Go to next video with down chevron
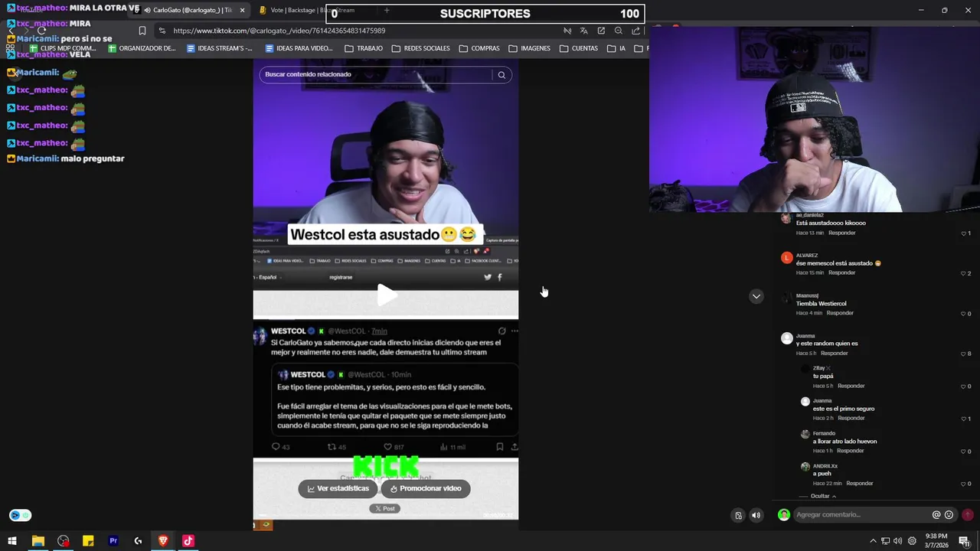The height and width of the screenshot is (551, 980). pyautogui.click(x=756, y=296)
